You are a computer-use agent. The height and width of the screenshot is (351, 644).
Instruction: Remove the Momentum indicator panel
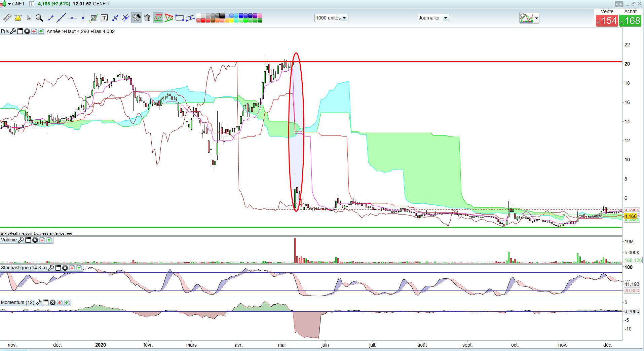coord(52,303)
